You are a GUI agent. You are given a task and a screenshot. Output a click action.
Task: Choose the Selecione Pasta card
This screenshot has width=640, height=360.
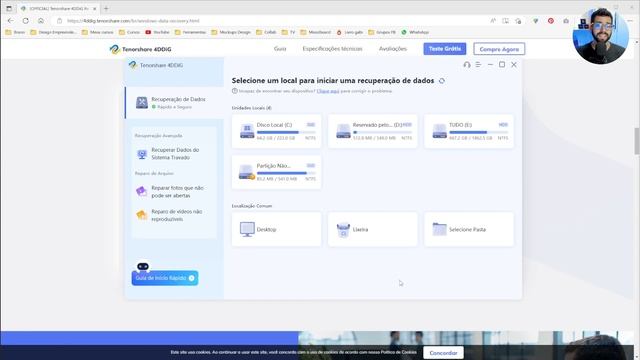click(469, 229)
